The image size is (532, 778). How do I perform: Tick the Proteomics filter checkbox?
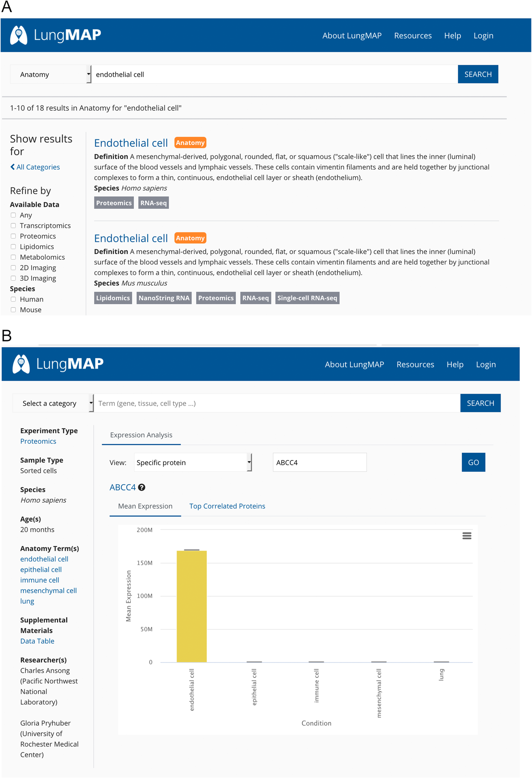tap(13, 236)
